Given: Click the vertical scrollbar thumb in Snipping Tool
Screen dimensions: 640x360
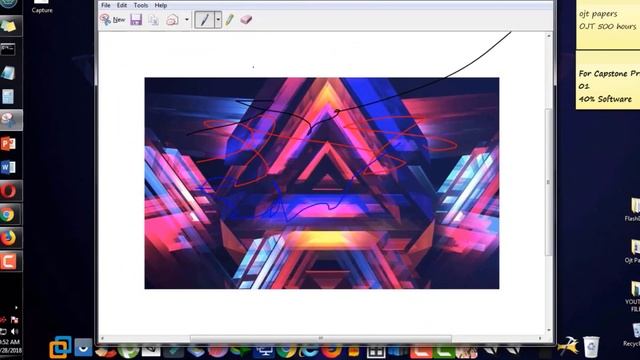Looking at the screenshot, I should pyautogui.click(x=549, y=182).
